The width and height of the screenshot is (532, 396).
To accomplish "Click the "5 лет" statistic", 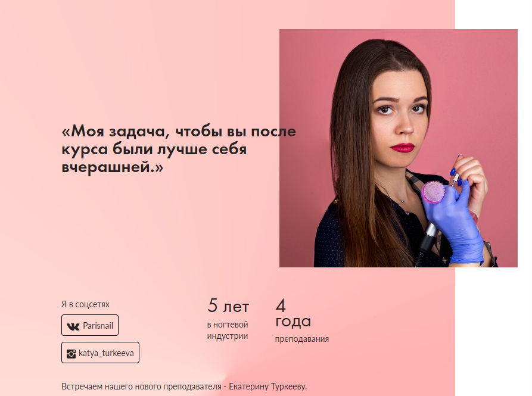I will (x=228, y=306).
